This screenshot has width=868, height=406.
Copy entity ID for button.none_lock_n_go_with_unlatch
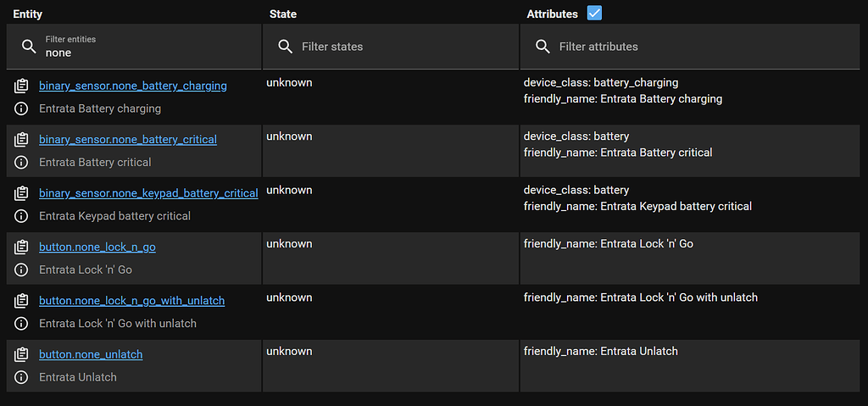22,301
